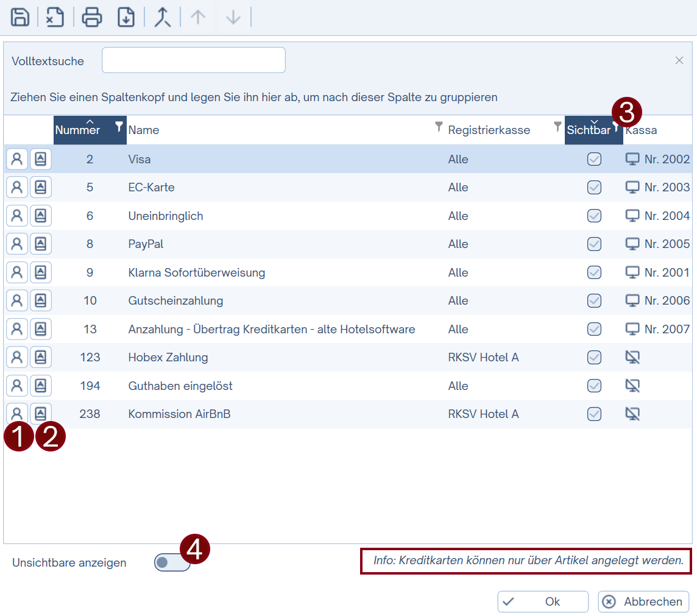
Task: Click the export download icon in toolbar
Action: point(126,17)
